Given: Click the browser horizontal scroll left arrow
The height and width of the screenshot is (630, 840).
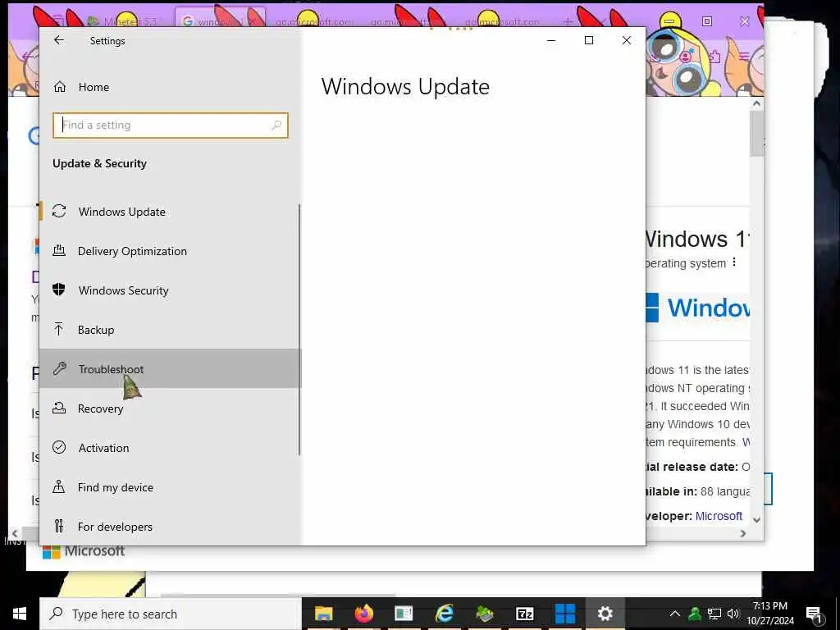Looking at the screenshot, I should pyautogui.click(x=15, y=533).
